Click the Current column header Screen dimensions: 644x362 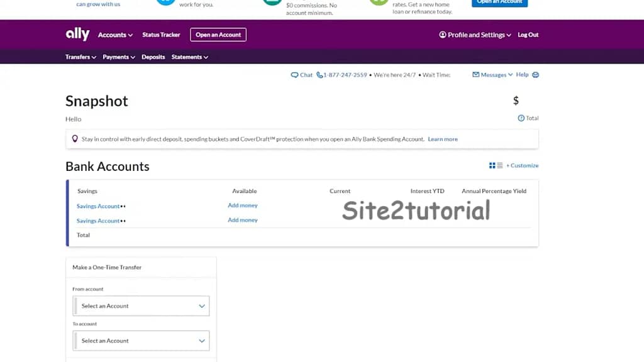coord(340,191)
